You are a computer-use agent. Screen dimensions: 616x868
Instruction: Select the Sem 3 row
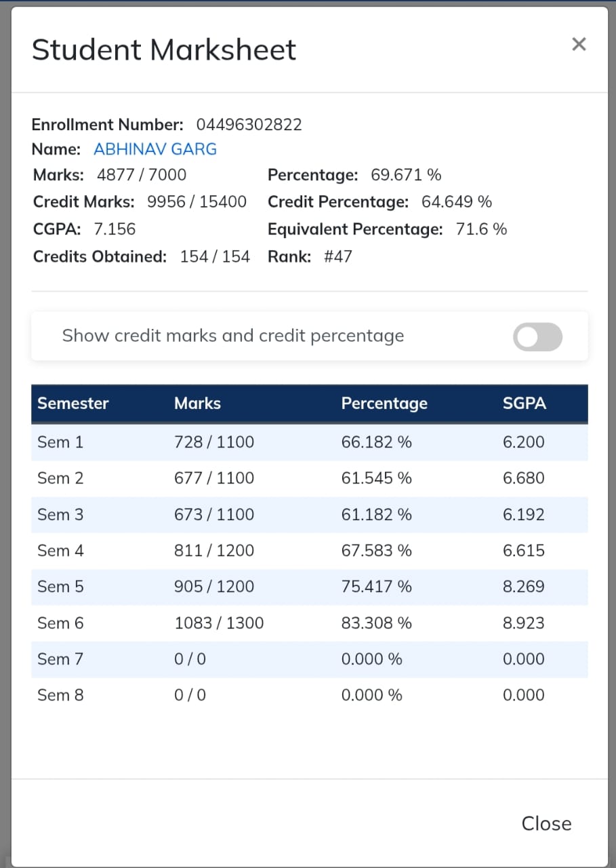coord(310,515)
